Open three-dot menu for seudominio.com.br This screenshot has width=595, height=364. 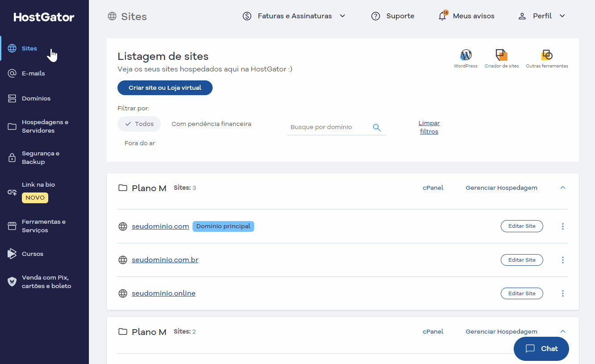(563, 260)
